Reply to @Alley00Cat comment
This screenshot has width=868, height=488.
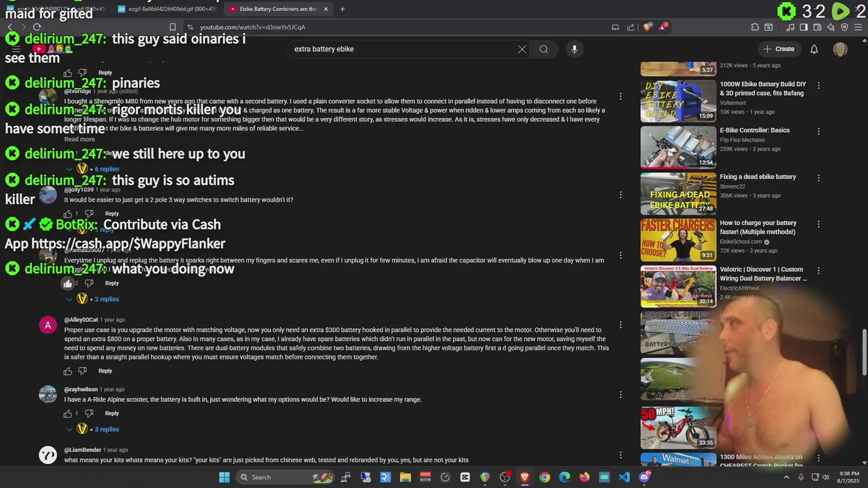coord(105,371)
